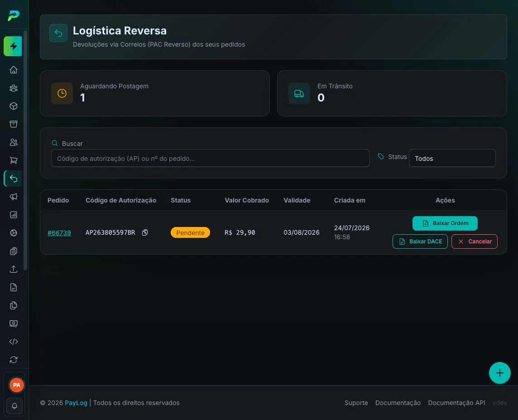Click the vdev version label
This screenshot has height=420, width=518.
[x=499, y=403]
